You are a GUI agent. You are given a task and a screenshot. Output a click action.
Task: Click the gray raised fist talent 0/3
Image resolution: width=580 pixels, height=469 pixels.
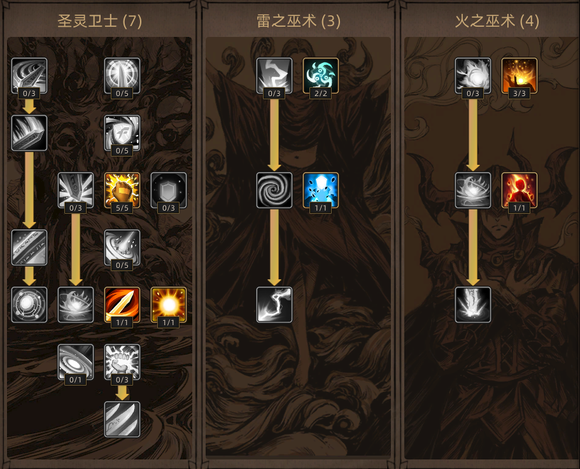122,362
